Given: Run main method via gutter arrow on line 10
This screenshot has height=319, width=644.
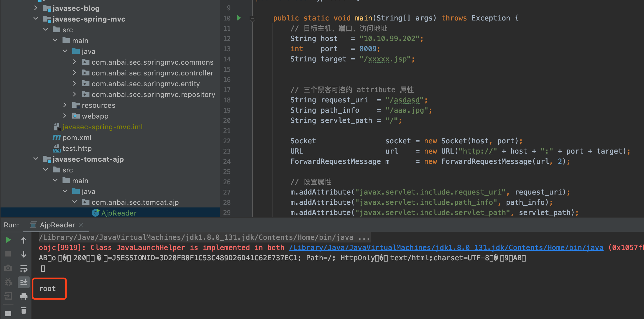Looking at the screenshot, I should 239,18.
